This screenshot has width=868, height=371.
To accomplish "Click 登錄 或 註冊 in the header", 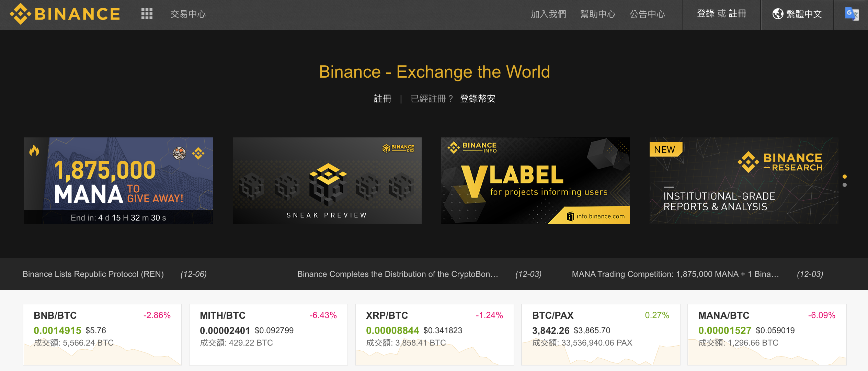I will pos(721,14).
